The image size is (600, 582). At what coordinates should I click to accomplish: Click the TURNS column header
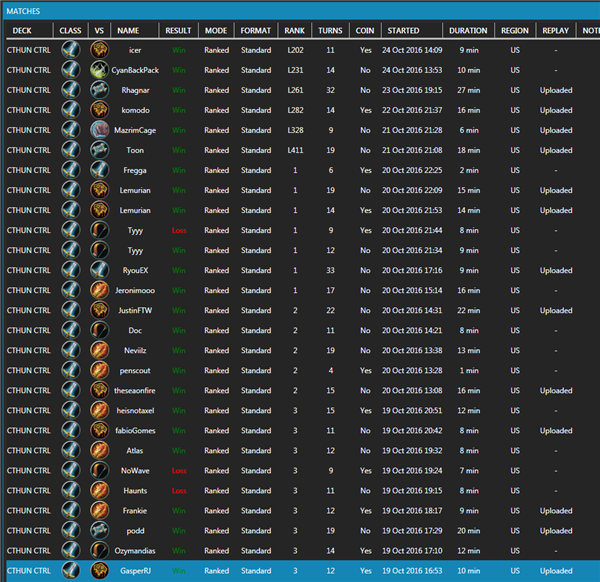[330, 31]
